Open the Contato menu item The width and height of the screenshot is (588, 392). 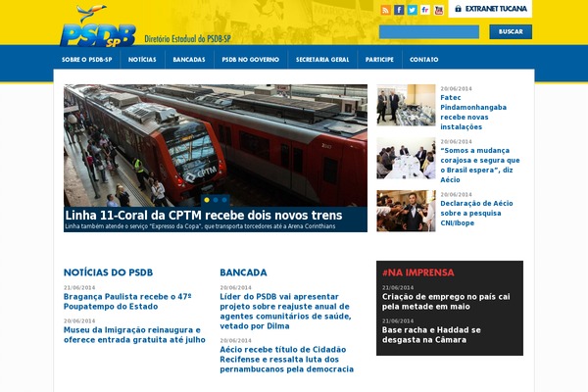pyautogui.click(x=424, y=59)
